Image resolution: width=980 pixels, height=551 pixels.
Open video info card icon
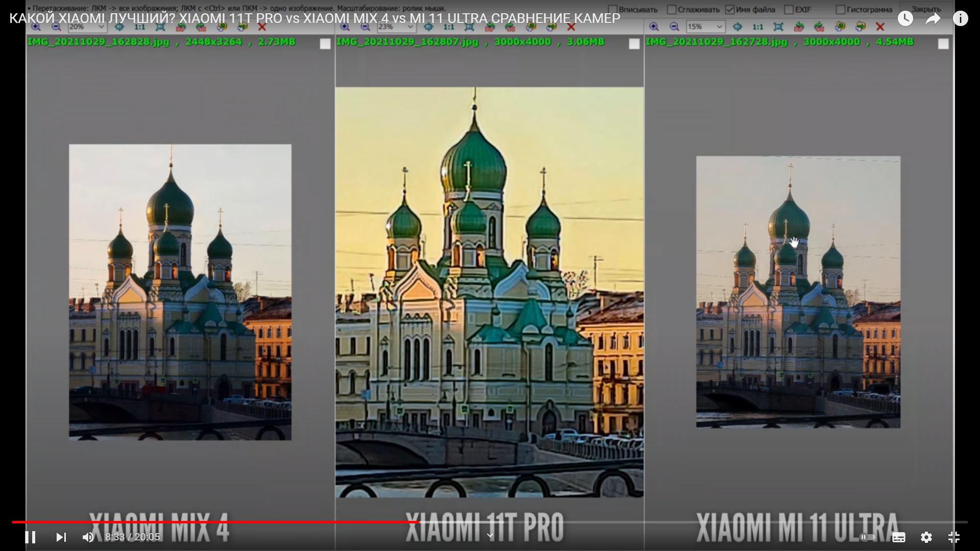tap(961, 19)
